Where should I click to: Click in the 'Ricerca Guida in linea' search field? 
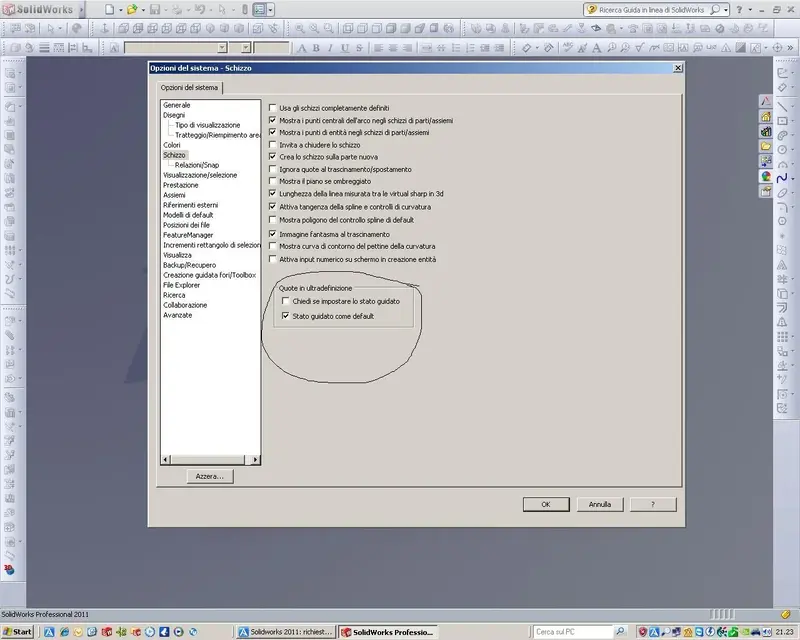(x=653, y=10)
